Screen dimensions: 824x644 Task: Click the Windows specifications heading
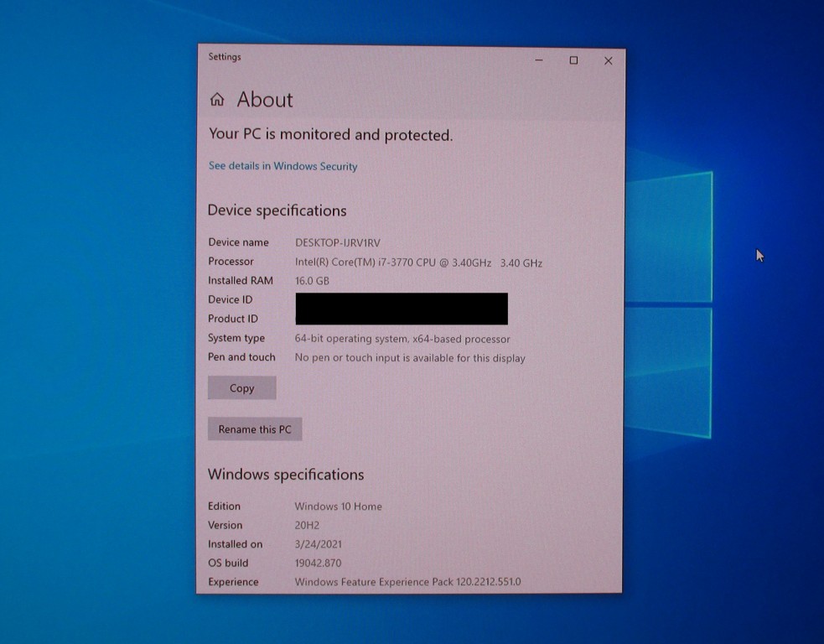click(286, 474)
